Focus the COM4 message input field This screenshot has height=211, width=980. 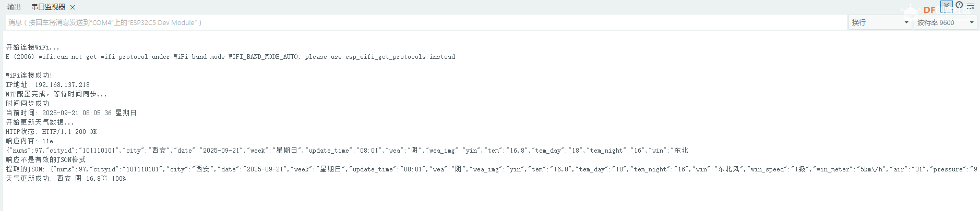(x=426, y=22)
